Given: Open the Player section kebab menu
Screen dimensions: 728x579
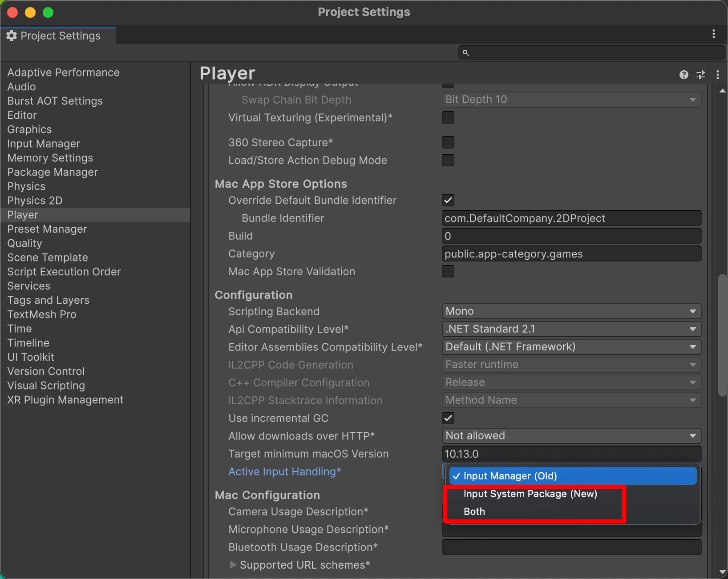Looking at the screenshot, I should (718, 75).
